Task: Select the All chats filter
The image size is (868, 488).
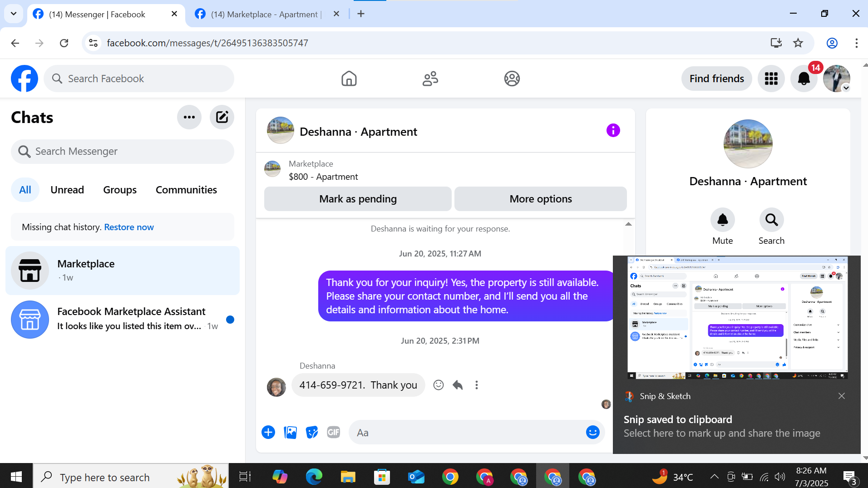Action: point(25,190)
